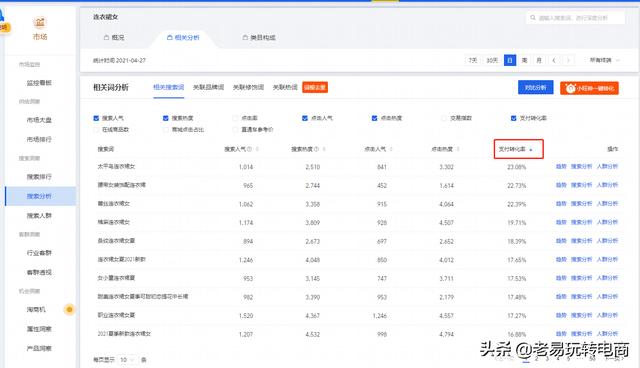Click the orange 小旺神 one-click button
Viewport: 640px width, 368px height.
pyautogui.click(x=589, y=88)
